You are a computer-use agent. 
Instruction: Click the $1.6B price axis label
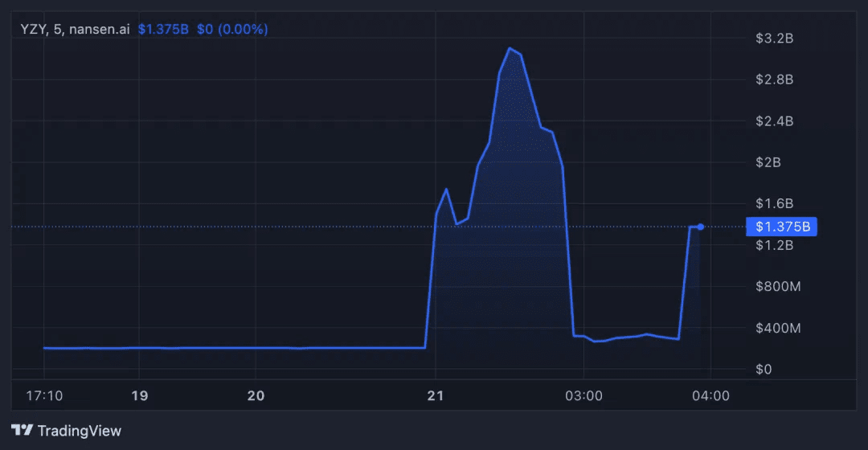775,203
